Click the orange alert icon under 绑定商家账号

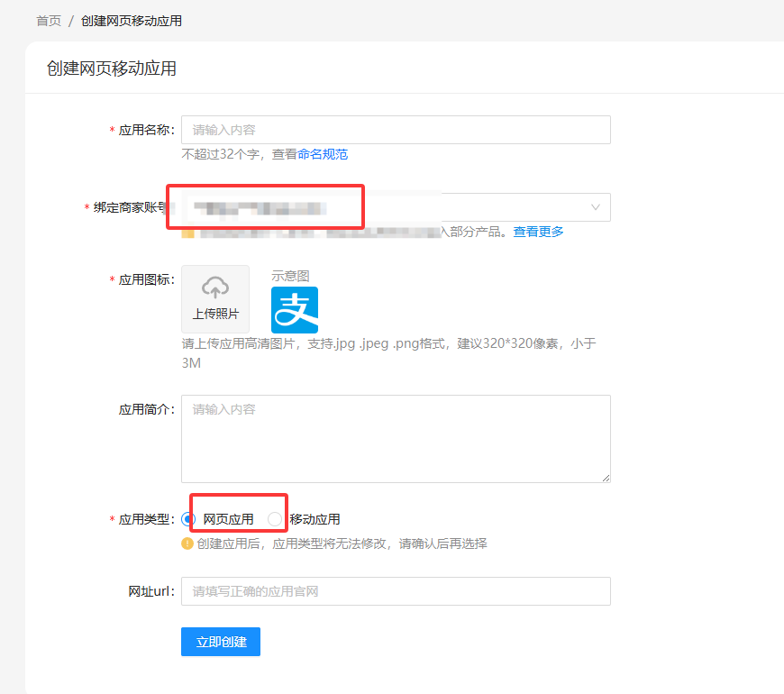[x=190, y=232]
